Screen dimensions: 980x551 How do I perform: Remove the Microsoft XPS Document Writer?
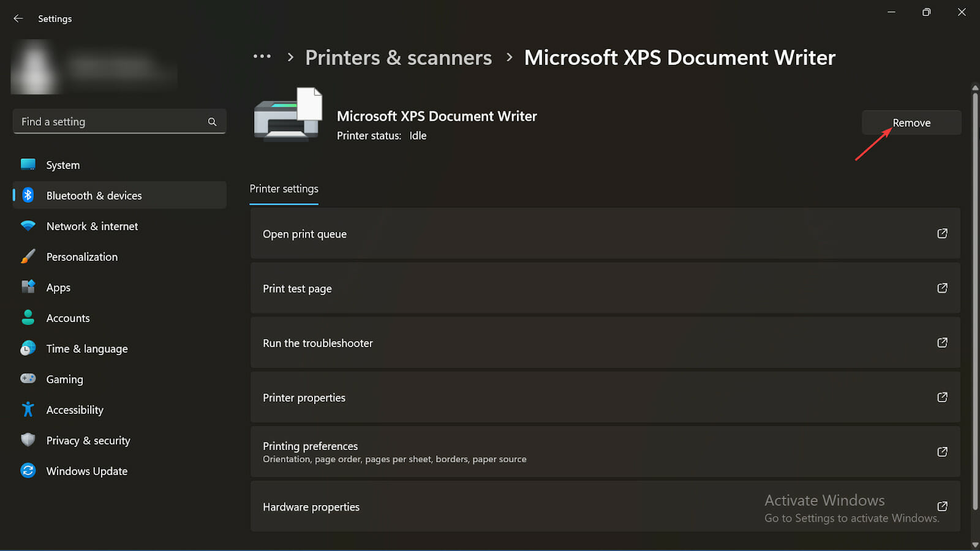tap(911, 122)
